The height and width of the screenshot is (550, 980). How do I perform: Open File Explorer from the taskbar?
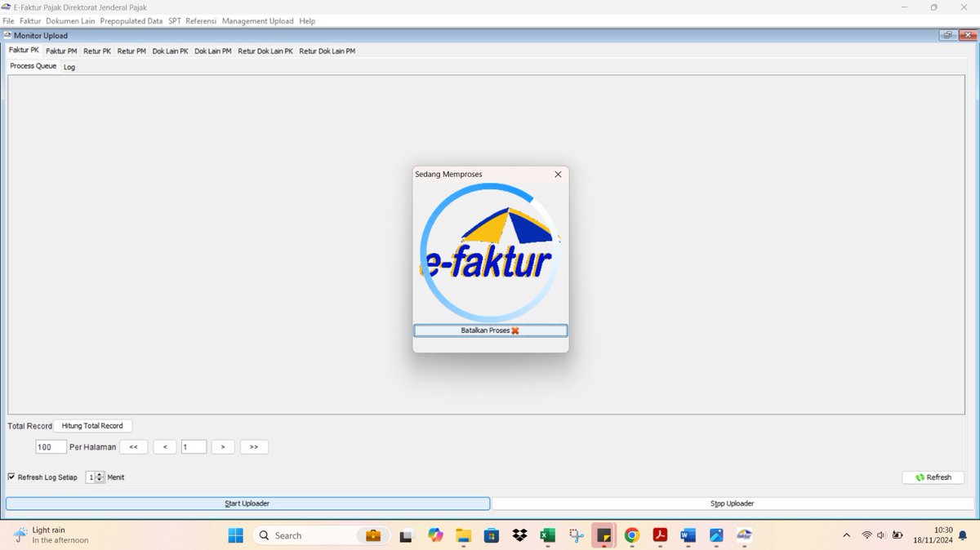[x=464, y=535]
